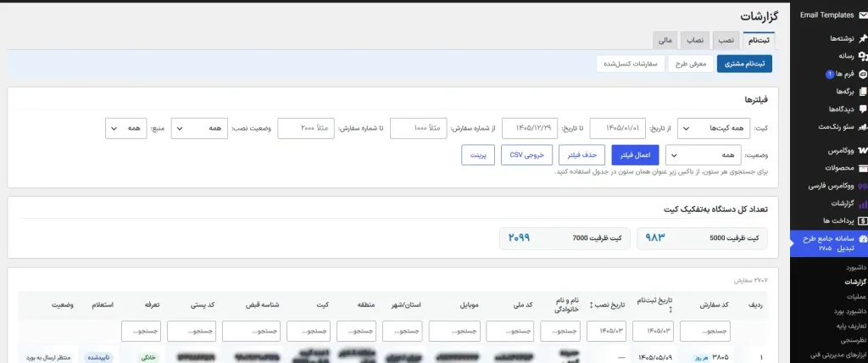Screen dimensions: 868x363
Task: Click the تا تاریخ date field
Action: [x=530, y=128]
